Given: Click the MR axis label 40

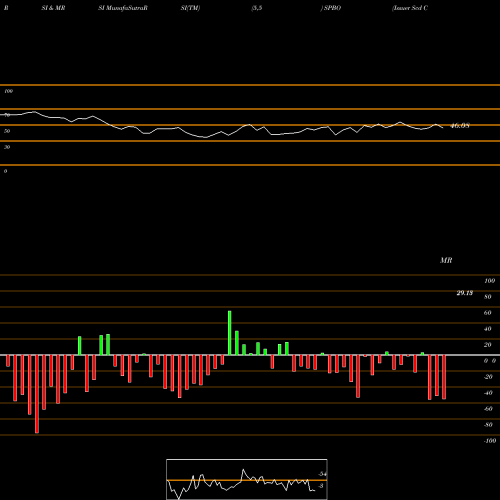Looking at the screenshot, I should (488, 329).
